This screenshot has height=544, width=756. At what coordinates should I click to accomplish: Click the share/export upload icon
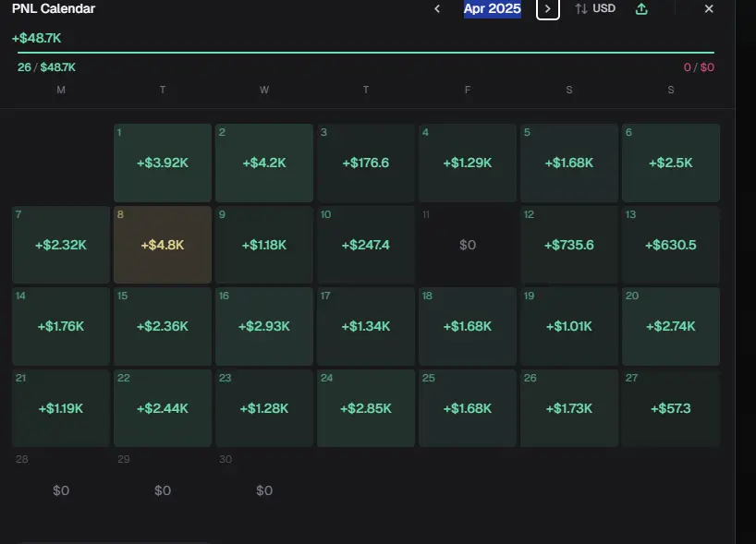[641, 8]
